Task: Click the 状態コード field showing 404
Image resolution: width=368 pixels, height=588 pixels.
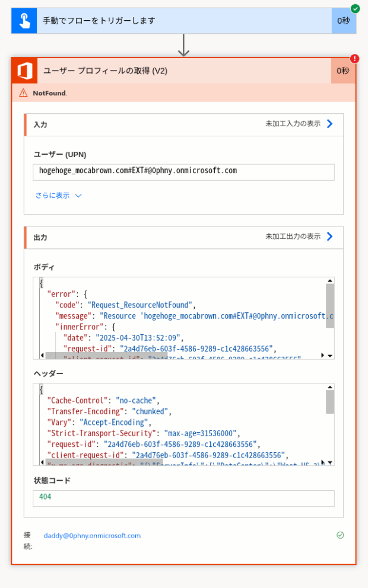Action: [x=183, y=498]
